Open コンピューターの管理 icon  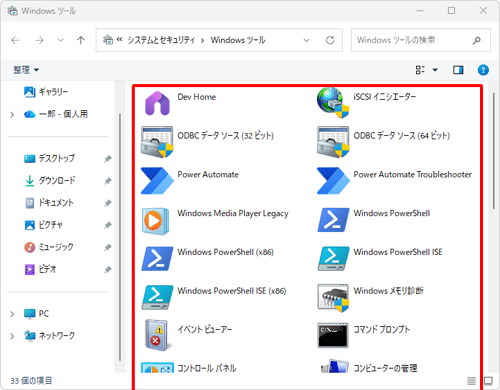(x=334, y=366)
